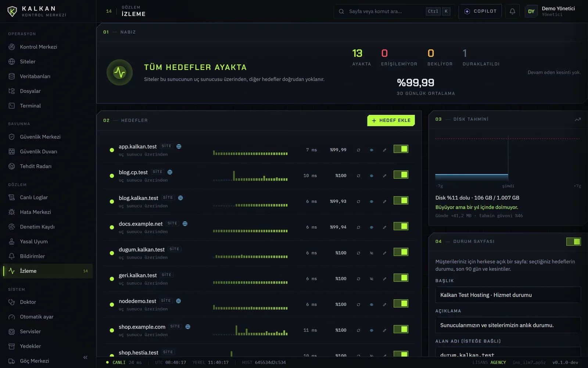Viewport: 588px width, 368px height.
Task: Click the globe icon beside blog.kalkan.test
Action: tap(180, 198)
